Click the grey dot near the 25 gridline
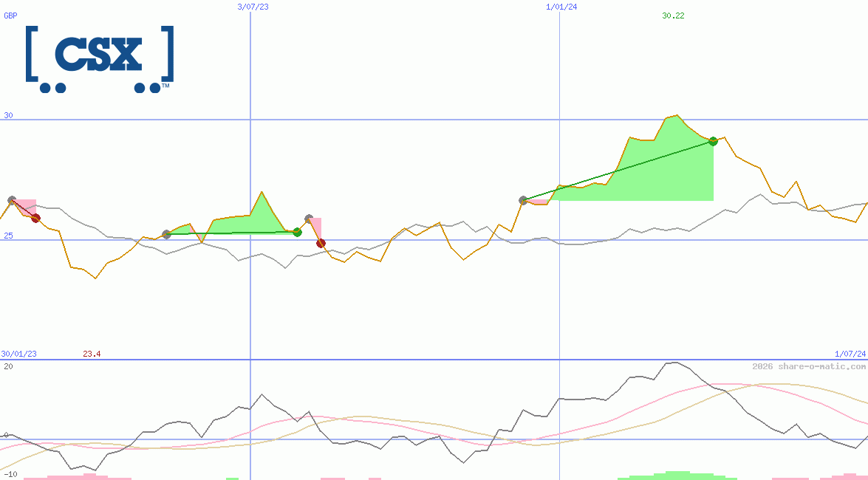 [x=165, y=236]
